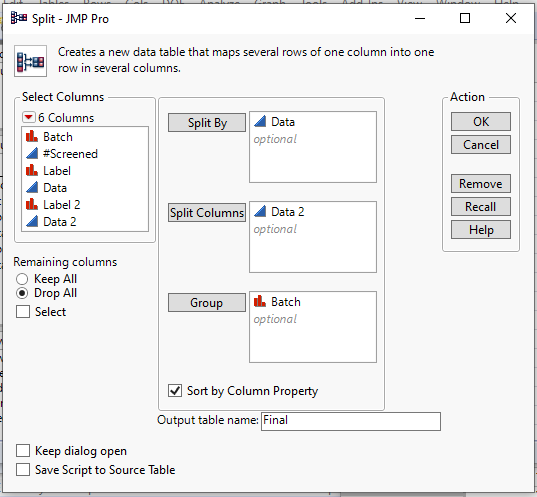Click the nominal icon next to Batch in column list
The height and width of the screenshot is (497, 537).
(x=32, y=136)
